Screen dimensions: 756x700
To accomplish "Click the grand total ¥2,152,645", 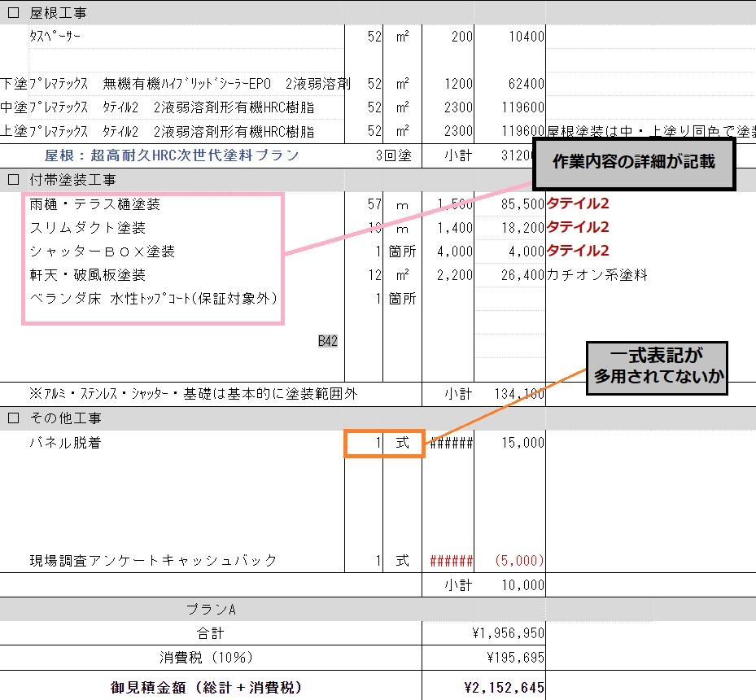I will (505, 687).
